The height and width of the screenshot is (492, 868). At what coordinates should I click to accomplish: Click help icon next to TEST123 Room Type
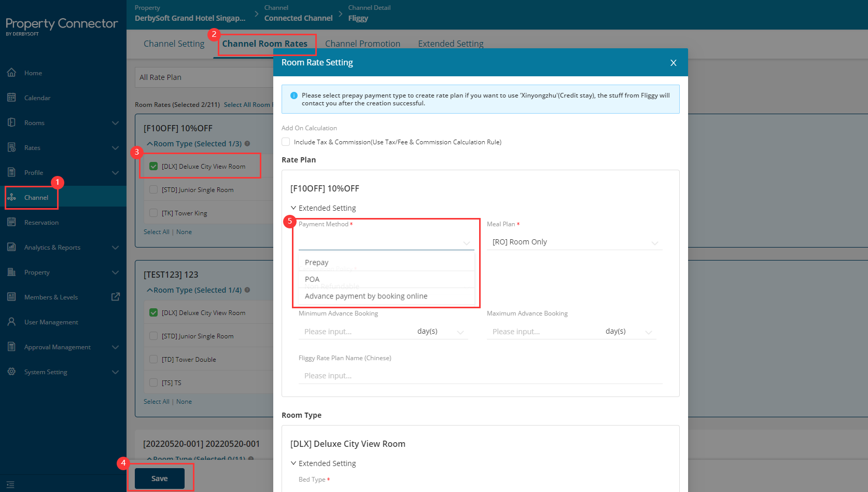pos(247,290)
